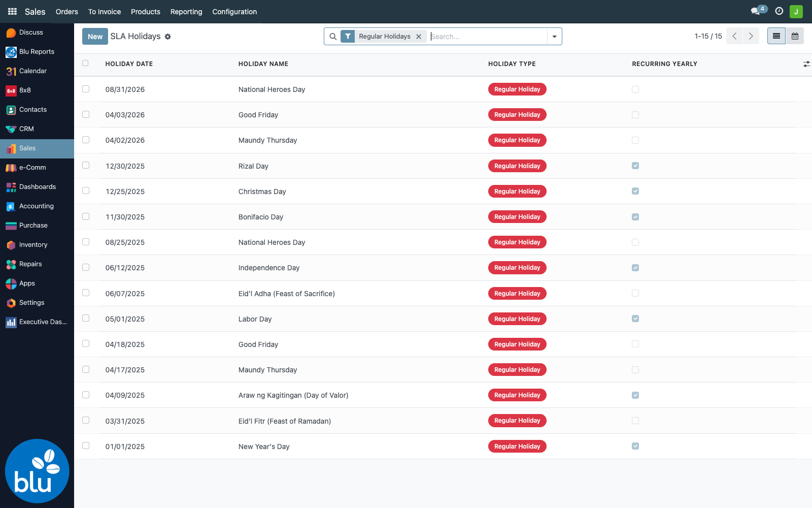Select the Christmas Day row checkbox
812x508 pixels.
click(x=86, y=190)
